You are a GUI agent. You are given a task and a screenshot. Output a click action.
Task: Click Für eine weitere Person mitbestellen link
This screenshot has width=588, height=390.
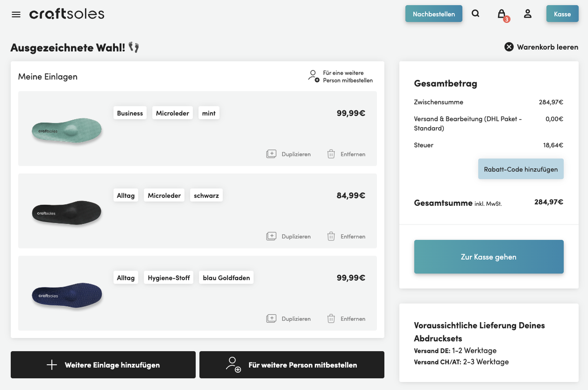coord(341,77)
